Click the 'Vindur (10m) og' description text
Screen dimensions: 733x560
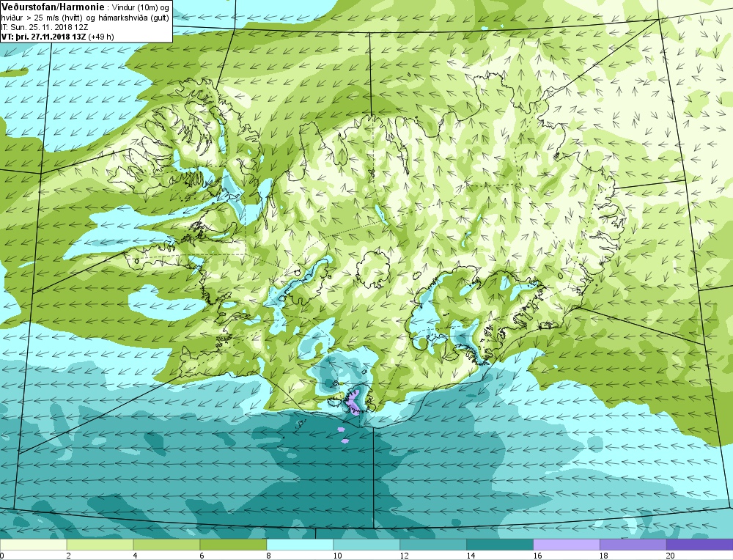tap(141, 8)
